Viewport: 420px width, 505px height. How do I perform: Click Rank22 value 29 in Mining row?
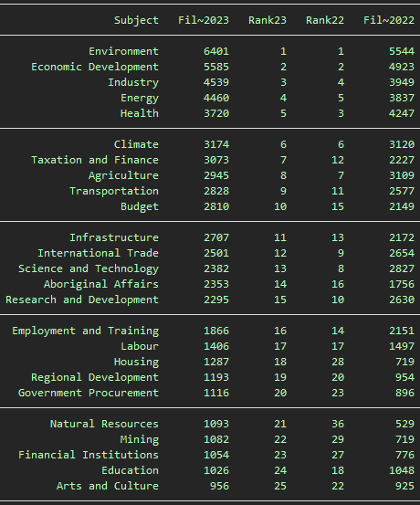338,439
